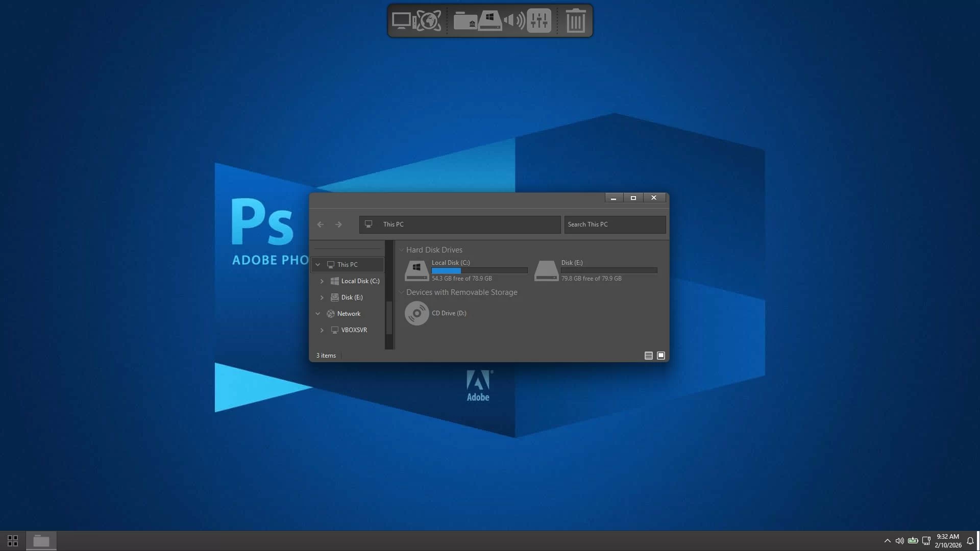This screenshot has height=551, width=980.
Task: Expand Local Disk (C:) in navigation tree
Action: [x=322, y=281]
